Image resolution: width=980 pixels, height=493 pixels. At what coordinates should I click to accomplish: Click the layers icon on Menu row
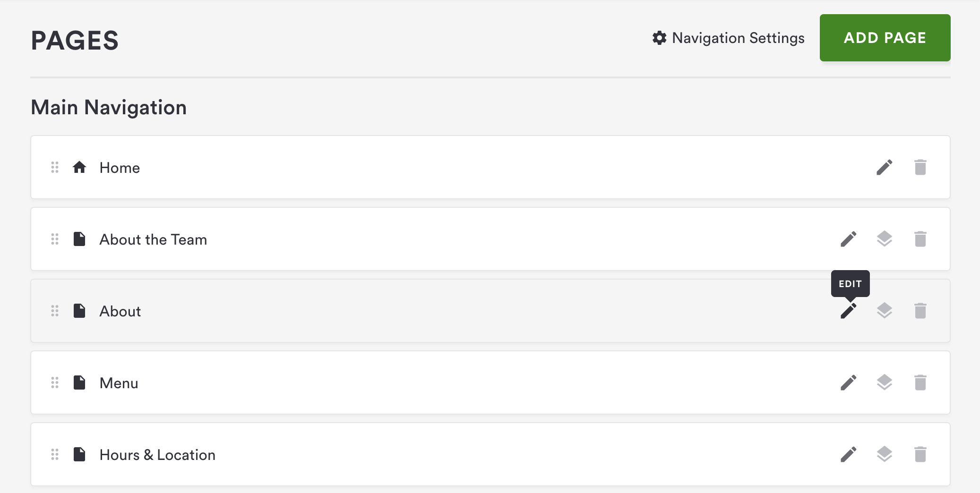pos(884,383)
